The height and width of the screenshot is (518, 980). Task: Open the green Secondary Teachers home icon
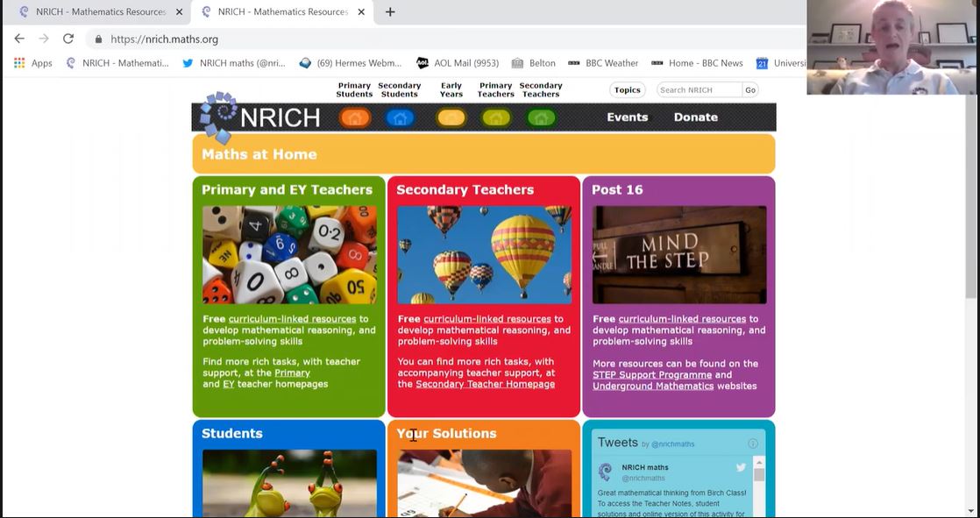click(x=541, y=117)
